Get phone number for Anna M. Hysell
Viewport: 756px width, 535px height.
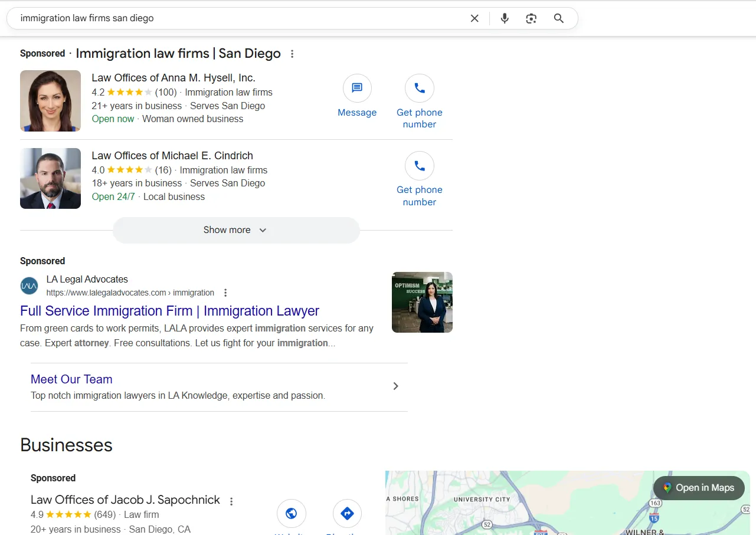pyautogui.click(x=420, y=88)
